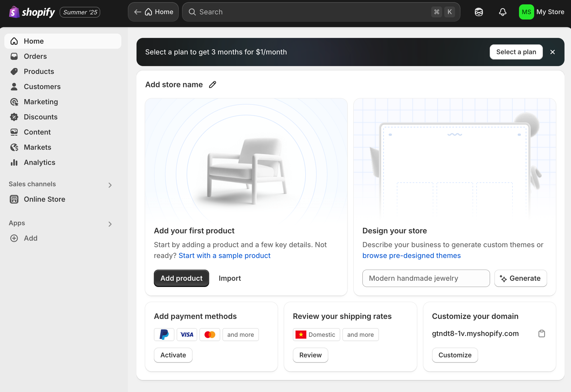Open Markets in sidebar
The height and width of the screenshot is (392, 571).
63,147
